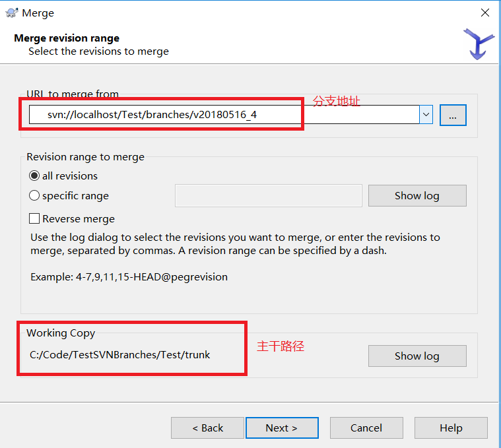Click the URL to merge from text field
The height and width of the screenshot is (448, 501).
(x=224, y=115)
